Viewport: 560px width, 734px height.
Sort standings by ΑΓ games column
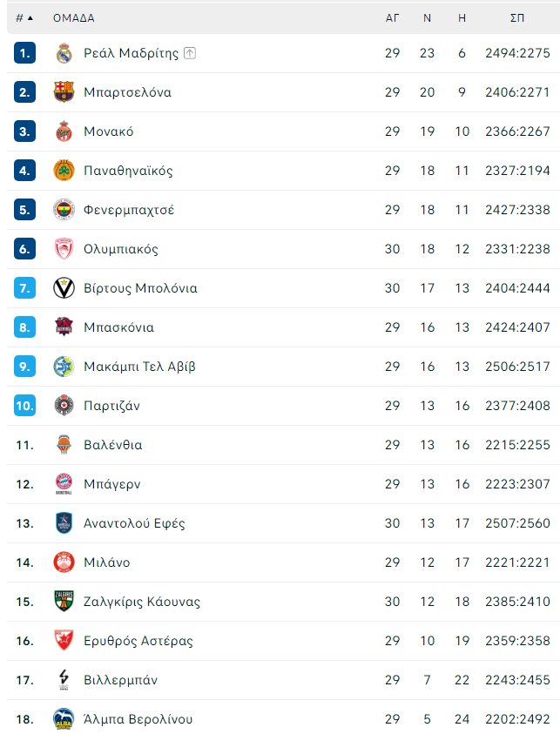(x=392, y=17)
